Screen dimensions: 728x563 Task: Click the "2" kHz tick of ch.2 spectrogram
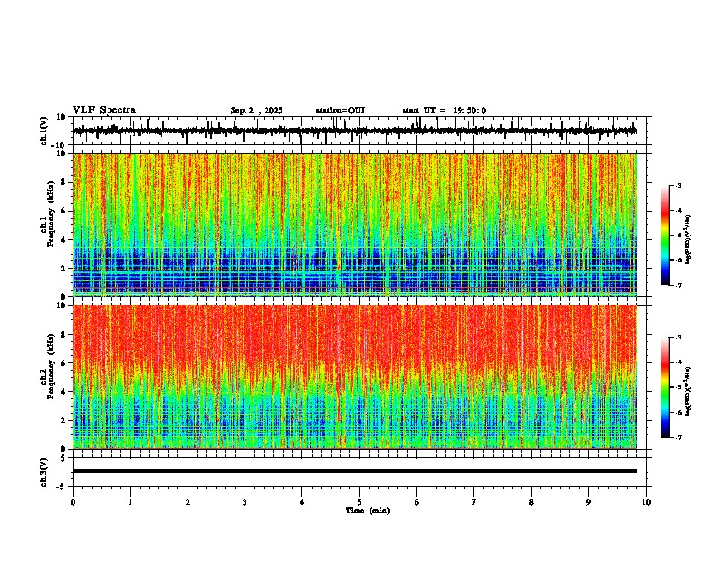coord(65,420)
